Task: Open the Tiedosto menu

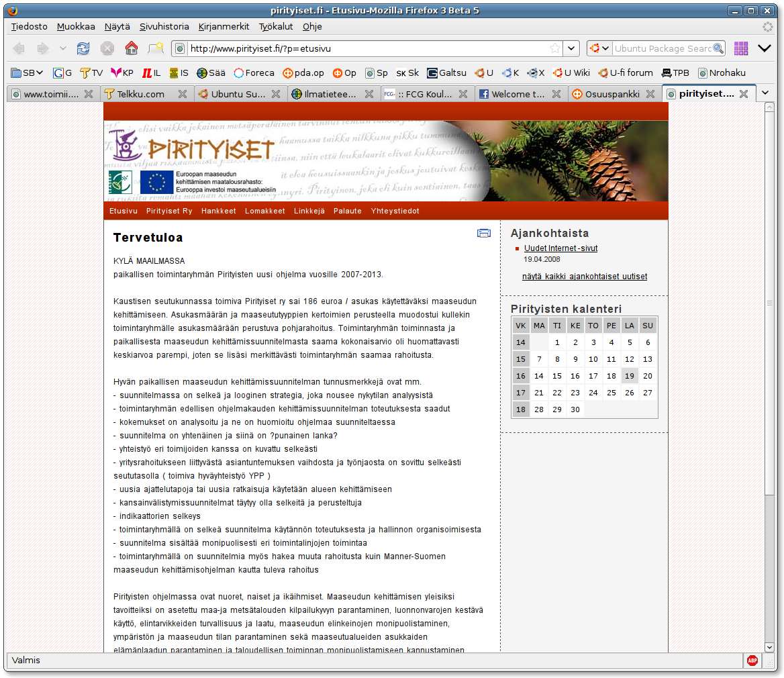Action: 29,26
